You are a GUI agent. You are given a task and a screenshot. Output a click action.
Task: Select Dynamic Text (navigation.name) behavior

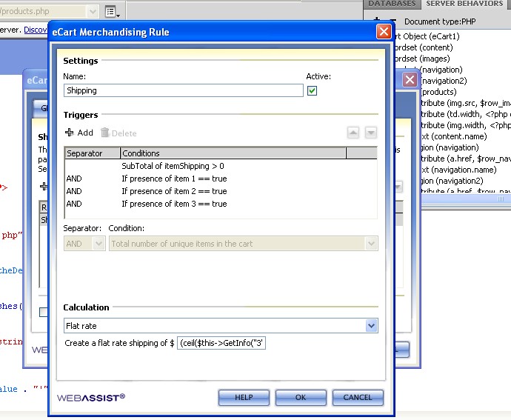[459, 170]
